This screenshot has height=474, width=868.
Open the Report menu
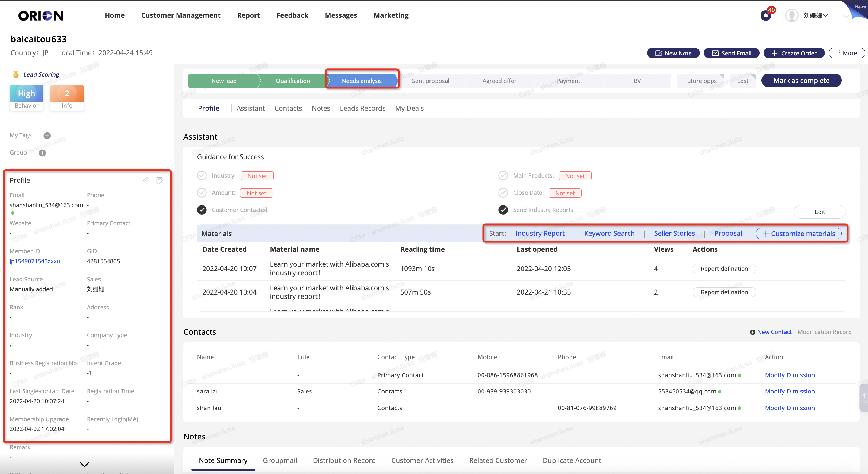pos(248,15)
